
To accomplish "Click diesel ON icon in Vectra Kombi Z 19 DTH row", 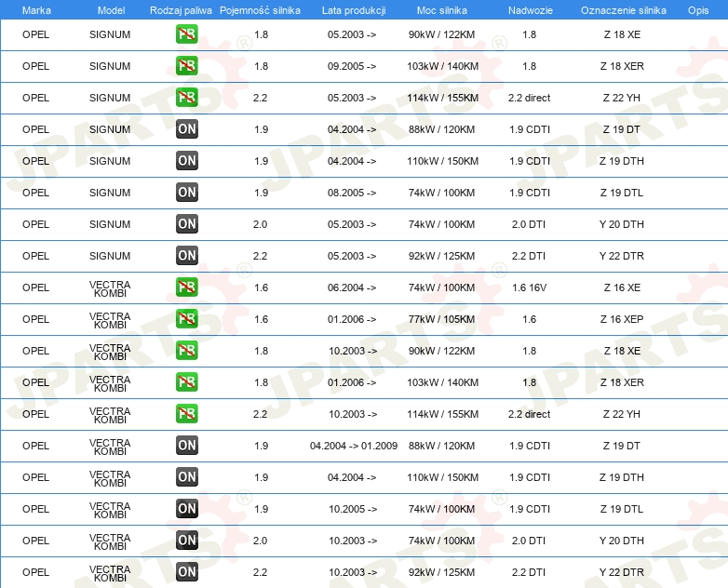I will coord(186,477).
